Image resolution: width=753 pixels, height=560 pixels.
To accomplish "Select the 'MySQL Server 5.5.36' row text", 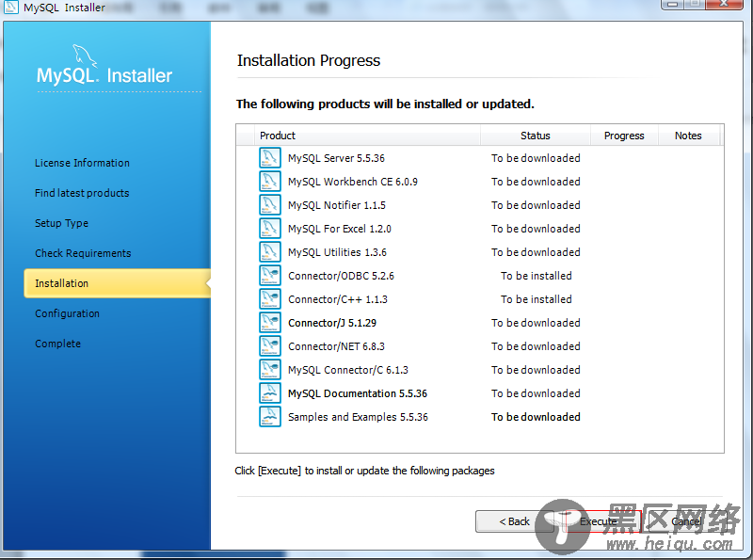I will tap(336, 158).
